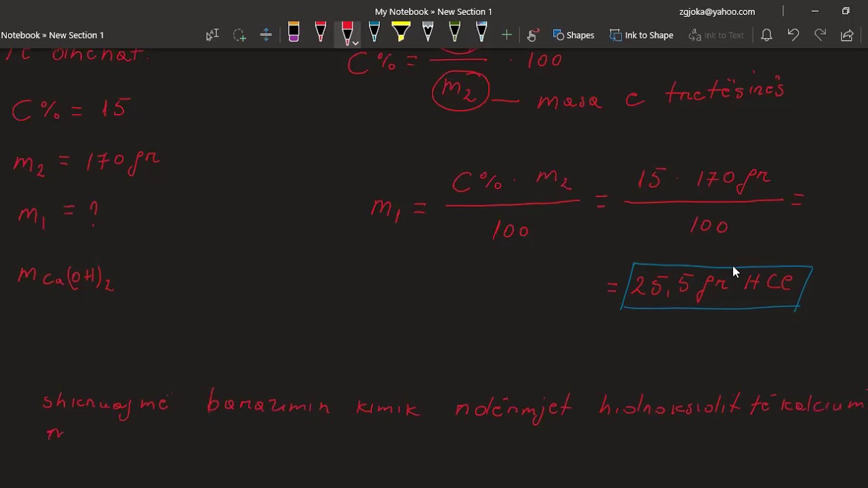Viewport: 868px width, 488px height.
Task: Select the Objects or Type Text tool
Action: [212, 35]
